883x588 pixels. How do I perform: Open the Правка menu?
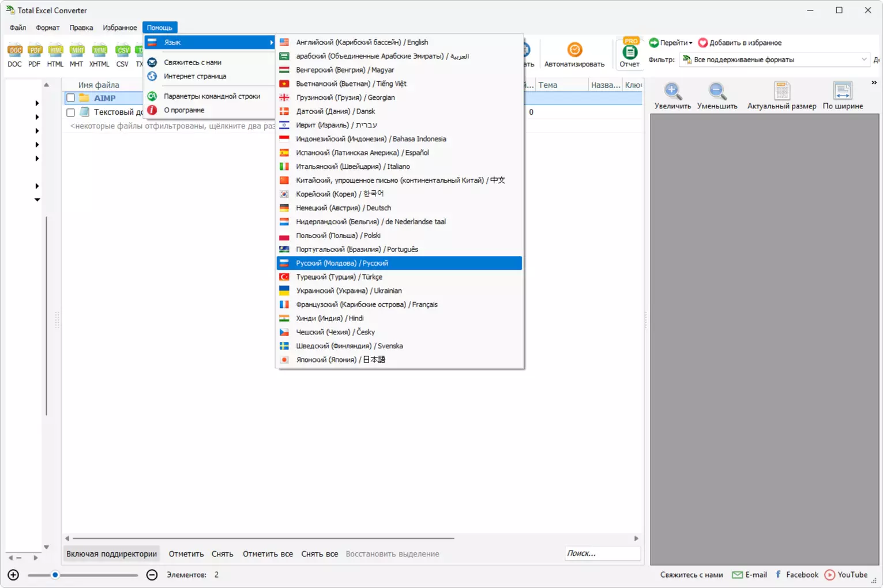tap(81, 28)
